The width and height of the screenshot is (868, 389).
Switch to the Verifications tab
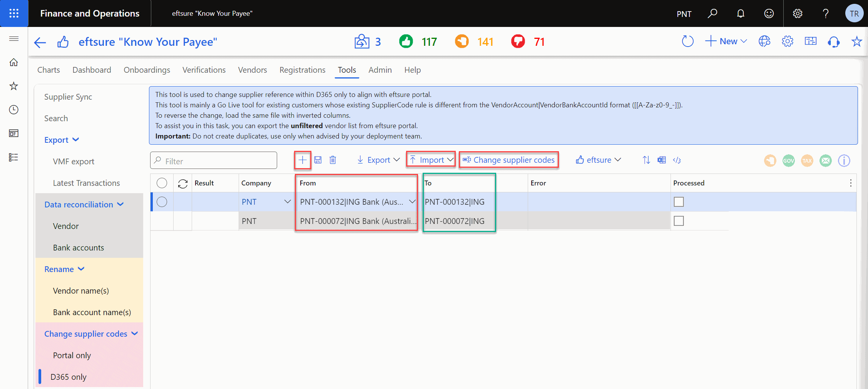point(204,70)
